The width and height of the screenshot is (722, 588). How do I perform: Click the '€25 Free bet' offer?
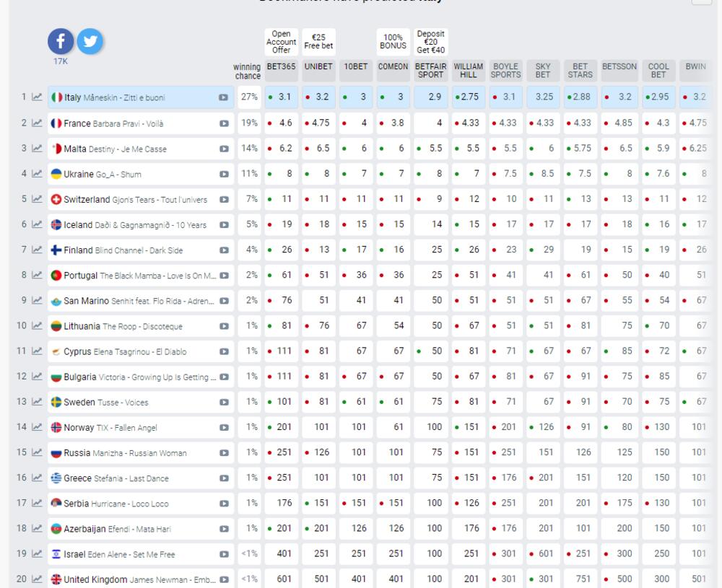[x=318, y=42]
